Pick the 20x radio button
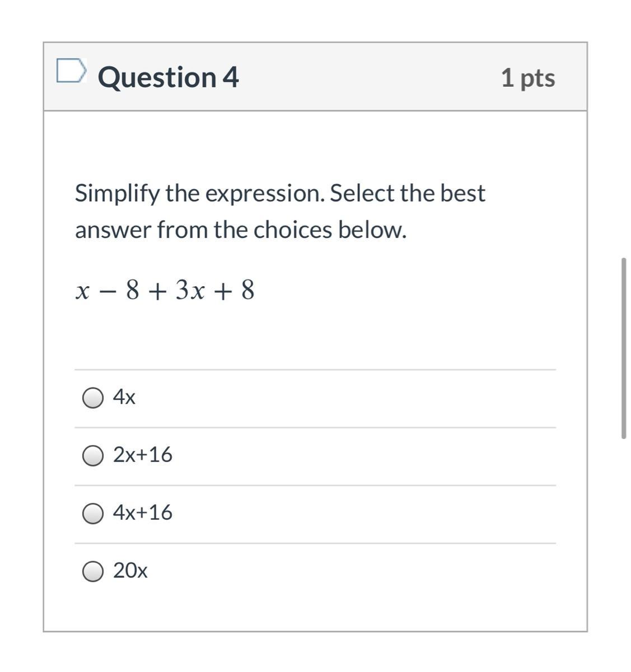This screenshot has width=631, height=672. tap(93, 572)
